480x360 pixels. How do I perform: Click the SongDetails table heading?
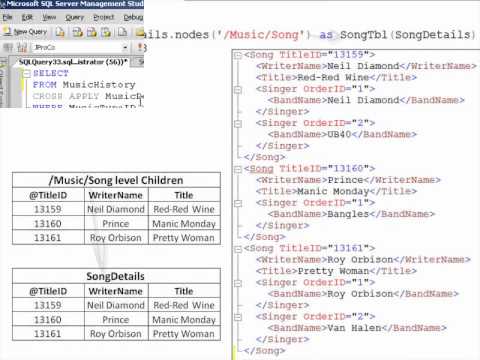(x=115, y=276)
